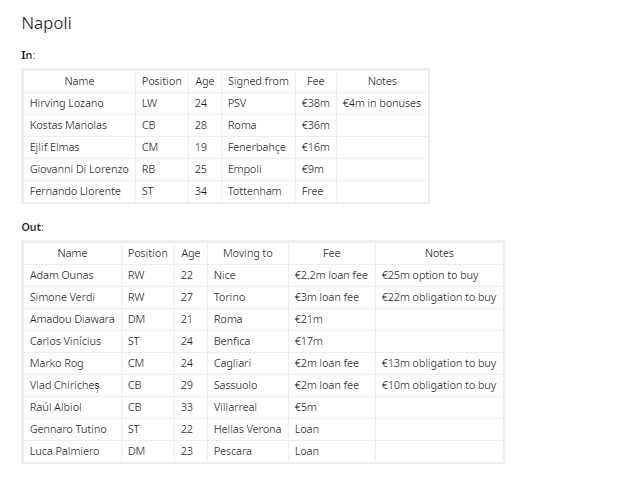The width and height of the screenshot is (643, 477).
Task: Click the Moving to column header
Action: coord(248,253)
